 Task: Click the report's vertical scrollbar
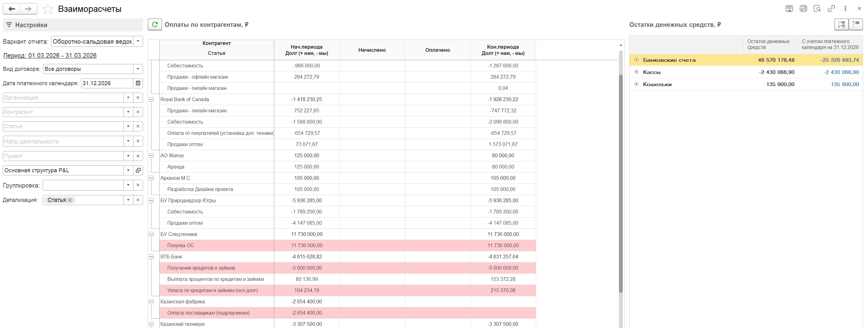coord(621,183)
